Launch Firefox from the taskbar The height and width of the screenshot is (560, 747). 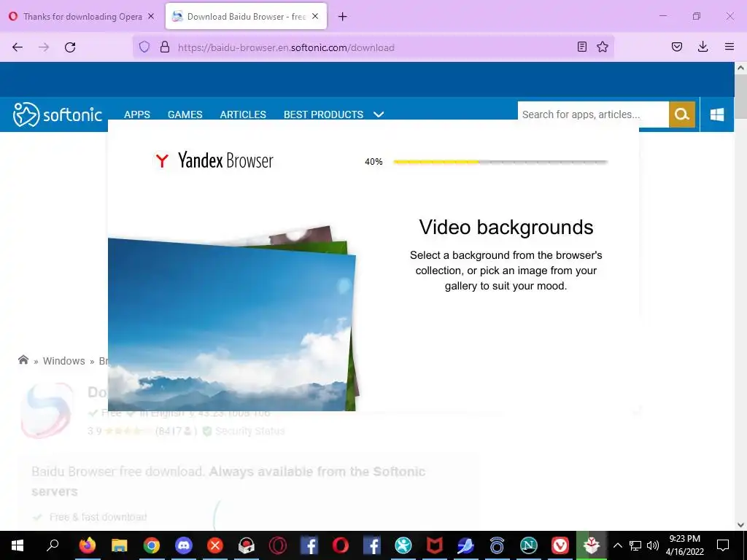(x=88, y=545)
